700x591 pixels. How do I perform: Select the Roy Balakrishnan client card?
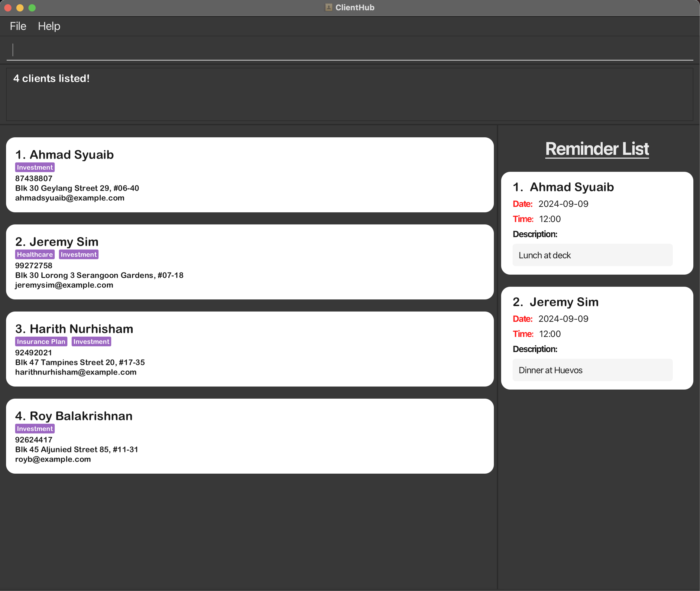(249, 436)
